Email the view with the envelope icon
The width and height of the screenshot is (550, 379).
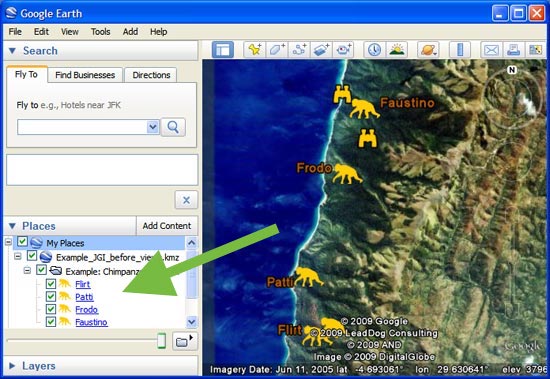click(x=491, y=50)
